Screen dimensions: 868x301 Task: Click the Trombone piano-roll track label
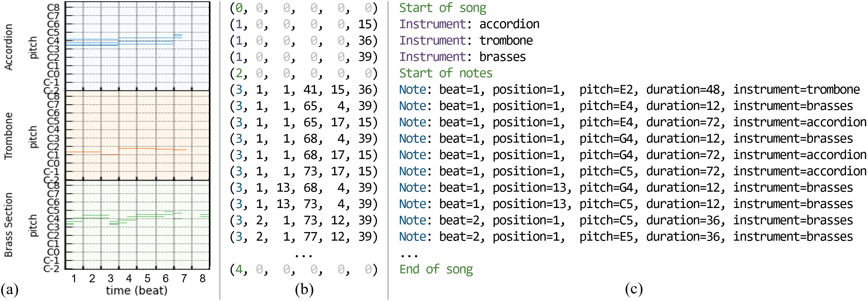(x=8, y=136)
